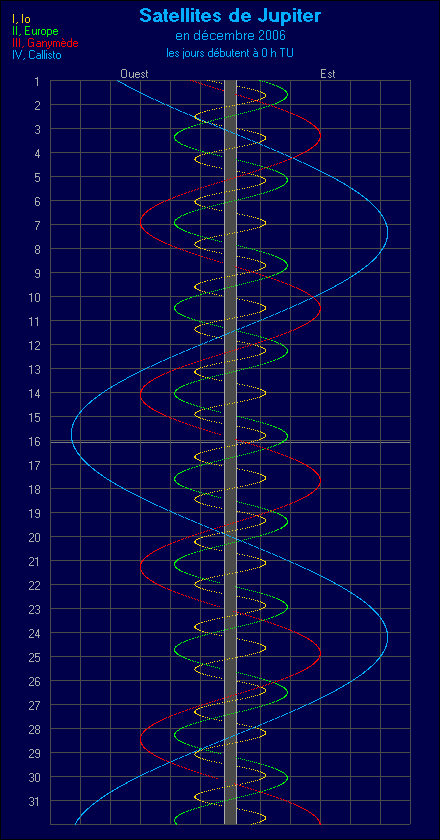440x840 pixels.
Task: Click the 'en décembre 2006' subtitle
Action: [x=230, y=36]
